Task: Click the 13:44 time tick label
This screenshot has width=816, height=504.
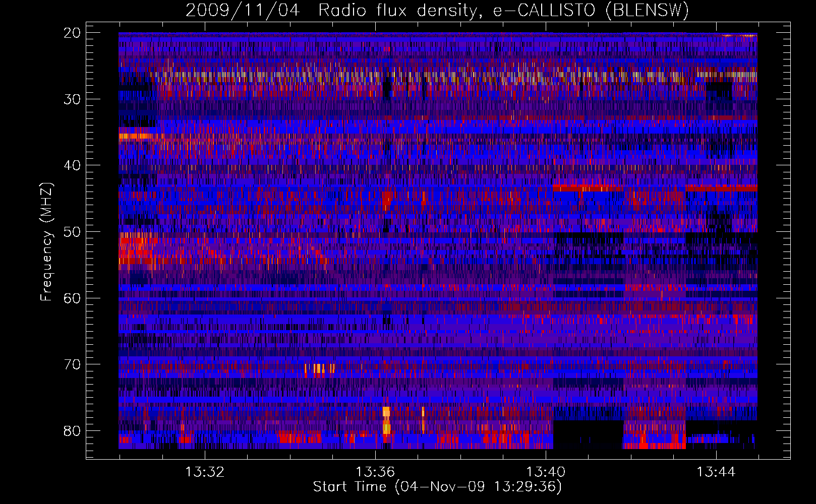Action: click(x=716, y=472)
